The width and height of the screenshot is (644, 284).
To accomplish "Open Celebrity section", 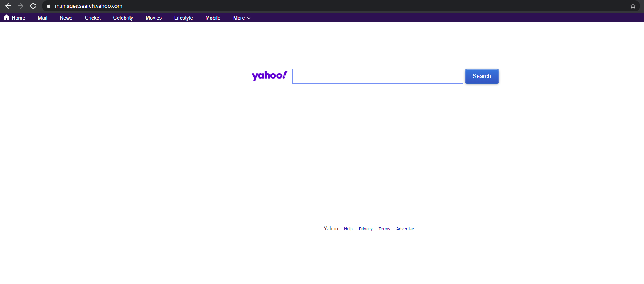I will (123, 18).
